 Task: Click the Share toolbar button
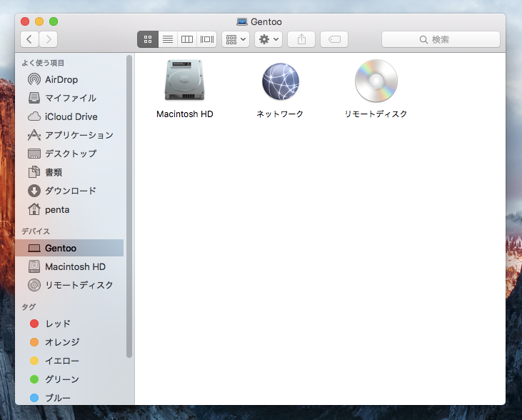point(301,39)
